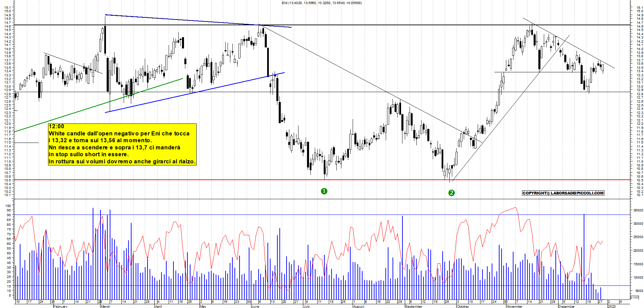Click the 'May' month label
This screenshot has width=644, height=308.
pos(203,306)
